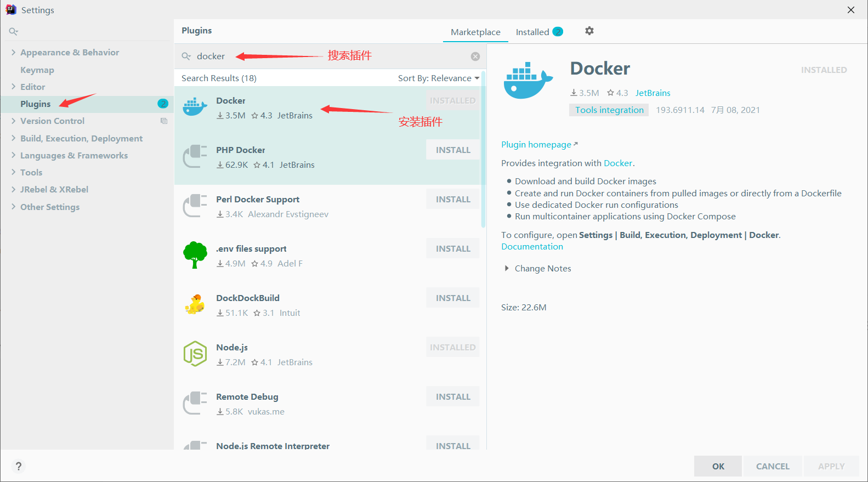Install the DockDockBuild plugin
The width and height of the screenshot is (868, 482).
[453, 298]
